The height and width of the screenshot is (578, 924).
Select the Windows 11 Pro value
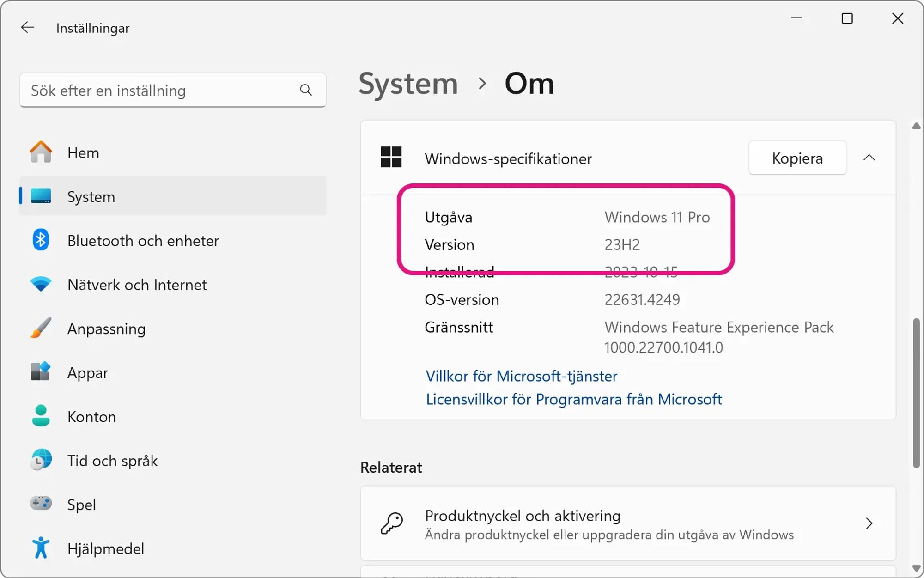click(657, 217)
